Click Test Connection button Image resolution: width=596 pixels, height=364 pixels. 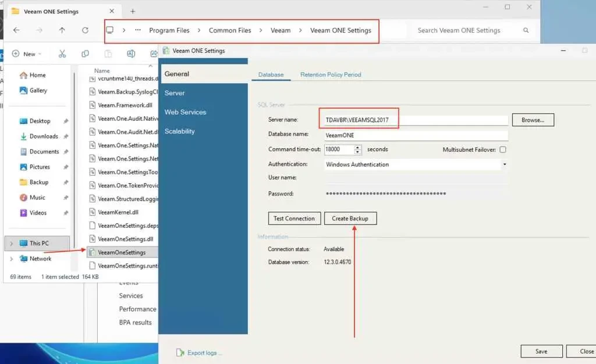click(294, 219)
